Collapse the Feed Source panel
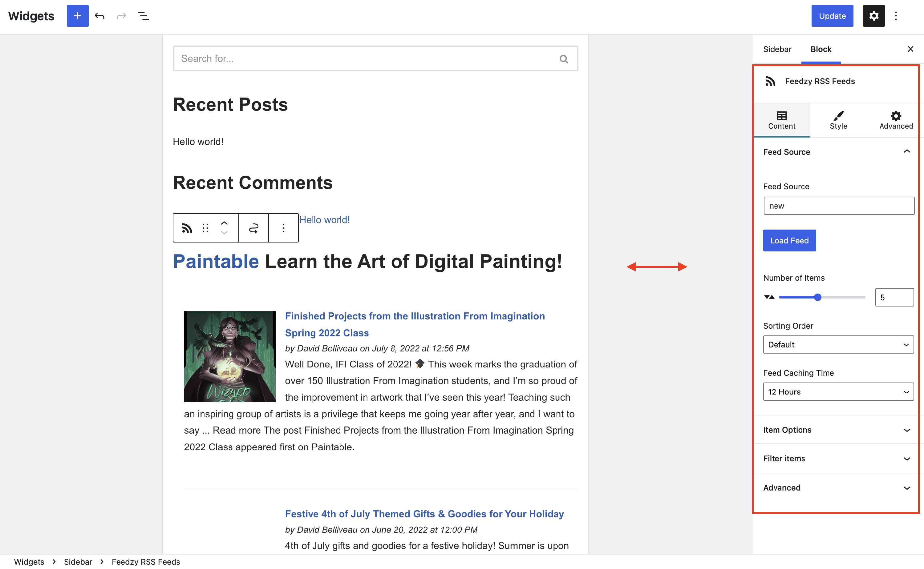The height and width of the screenshot is (569, 924). tap(907, 152)
